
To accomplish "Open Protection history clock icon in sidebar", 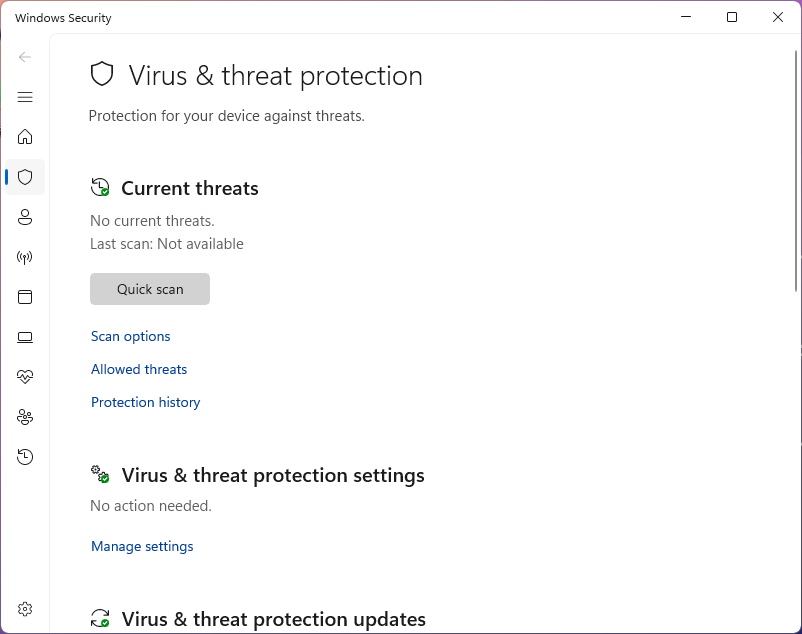I will pyautogui.click(x=25, y=457).
